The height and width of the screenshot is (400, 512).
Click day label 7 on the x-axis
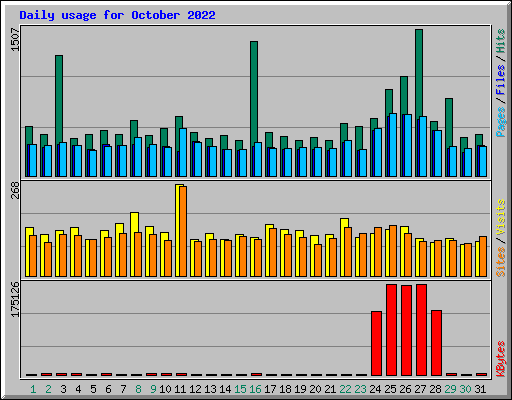123,389
